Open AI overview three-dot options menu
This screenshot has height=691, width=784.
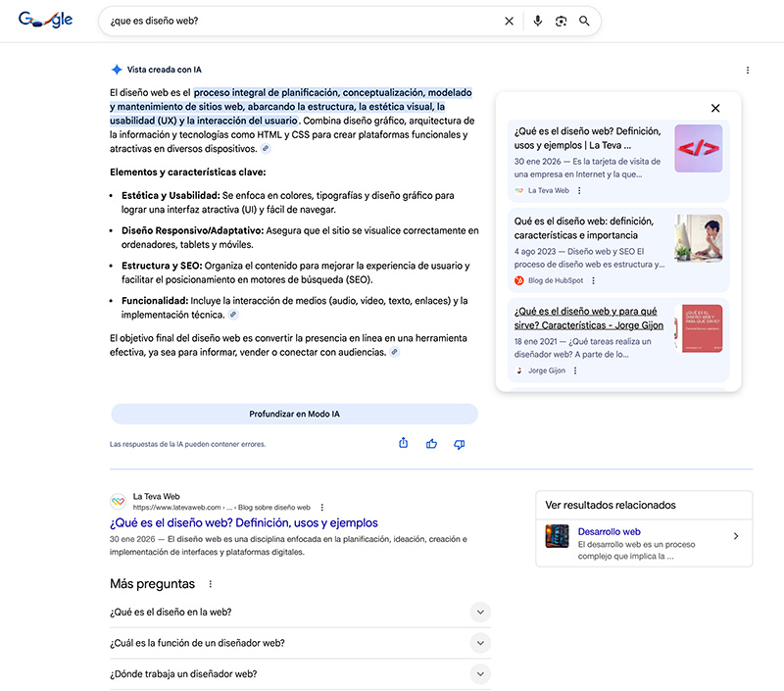748,71
